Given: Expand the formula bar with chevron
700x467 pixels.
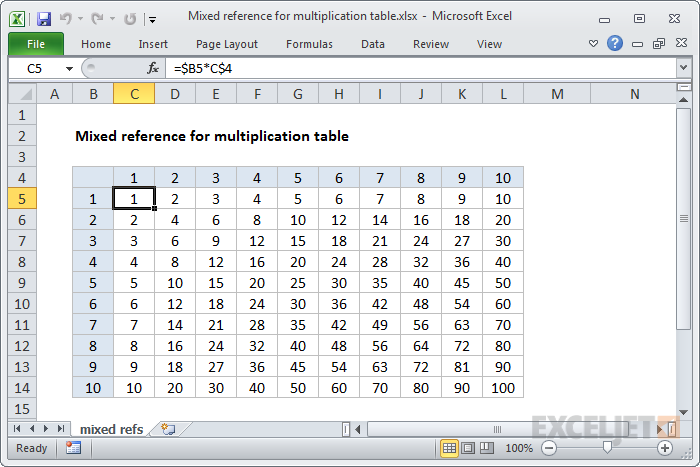Looking at the screenshot, I should tap(683, 68).
